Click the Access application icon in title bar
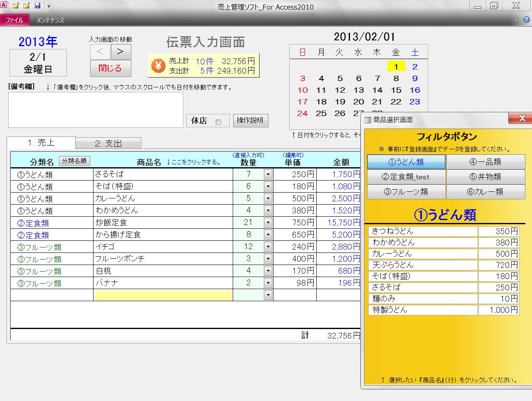The width and height of the screenshot is (532, 401). tap(4, 5)
